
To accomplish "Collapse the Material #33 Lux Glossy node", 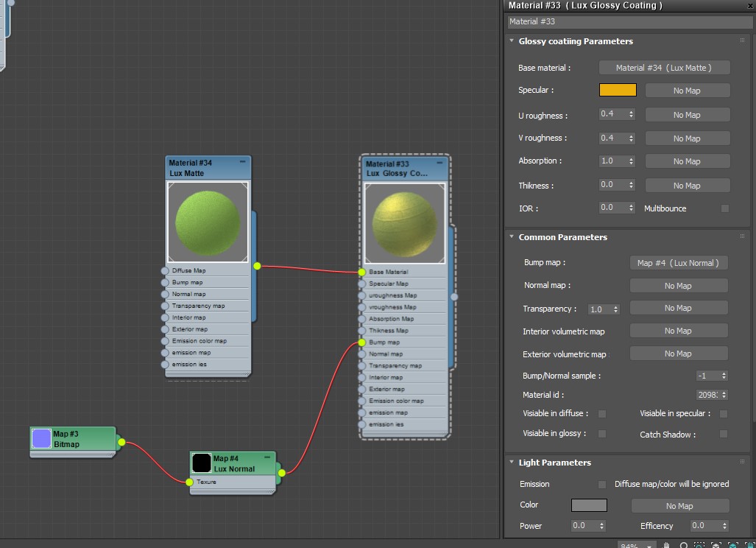I will tap(439, 163).
